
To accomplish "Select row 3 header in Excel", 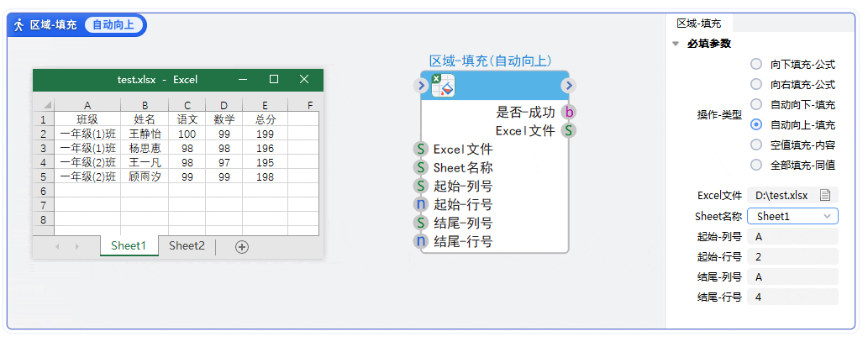I will [43, 148].
